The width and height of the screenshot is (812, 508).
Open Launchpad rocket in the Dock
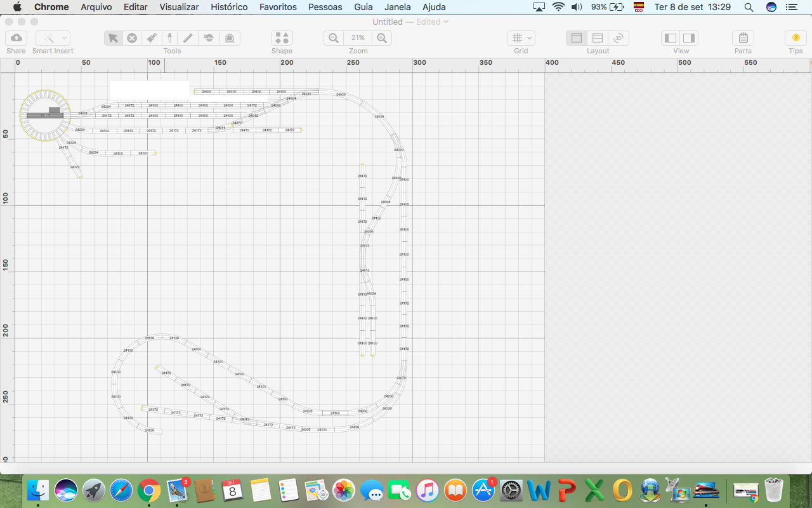pyautogui.click(x=94, y=490)
